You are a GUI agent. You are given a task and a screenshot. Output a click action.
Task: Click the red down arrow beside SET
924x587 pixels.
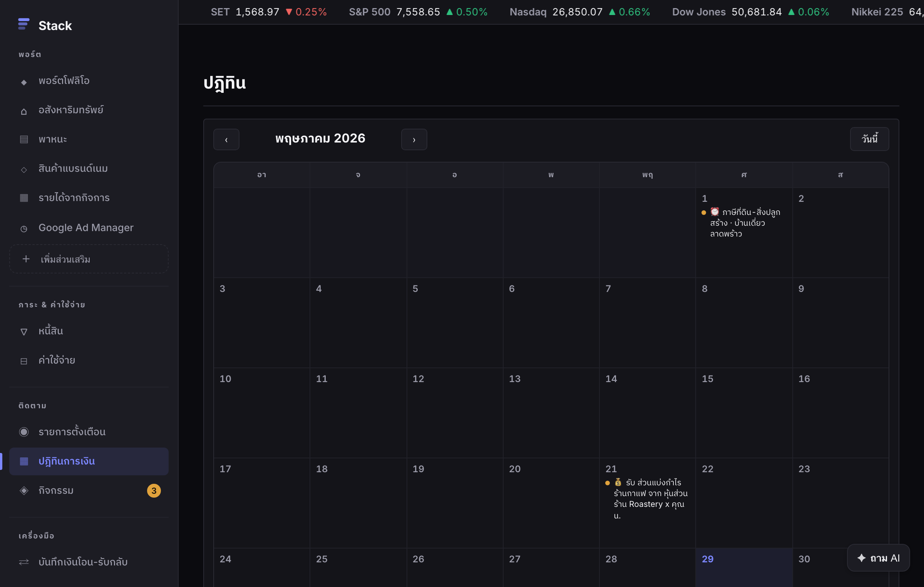289,12
